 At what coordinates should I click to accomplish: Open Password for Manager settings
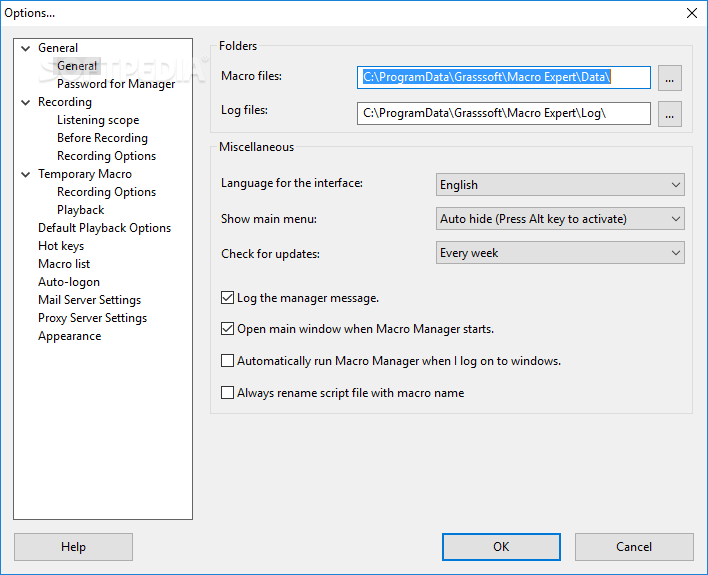(x=116, y=84)
